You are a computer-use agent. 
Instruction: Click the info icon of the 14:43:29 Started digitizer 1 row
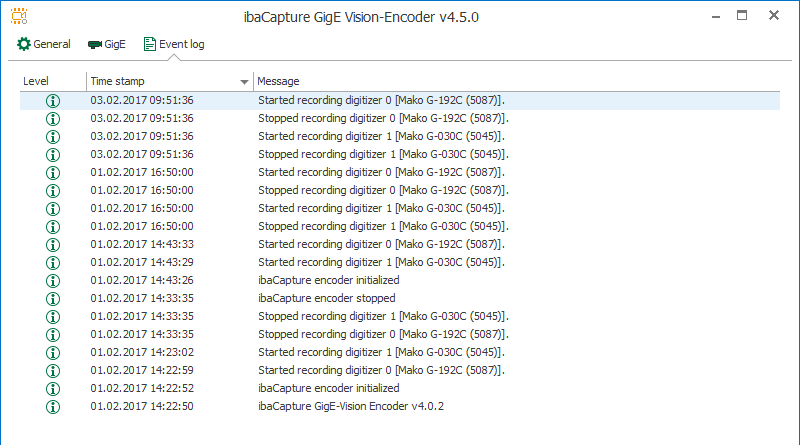(x=53, y=262)
